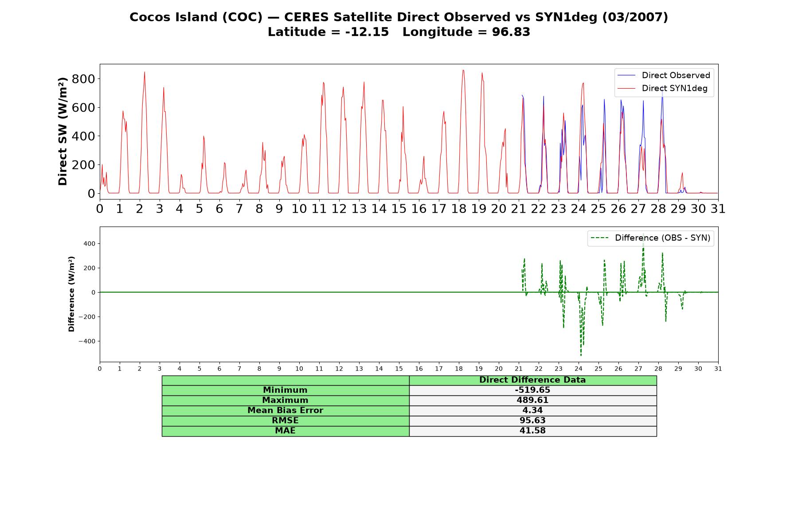Screen dimensions: 798x532
Task: Click the Minimum value -519.65
Action: coord(532,390)
